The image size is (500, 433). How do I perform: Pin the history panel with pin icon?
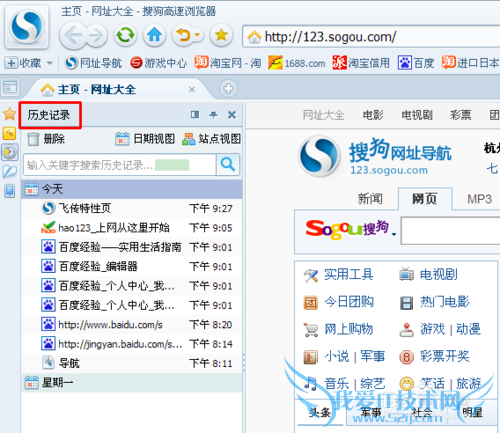(213, 115)
